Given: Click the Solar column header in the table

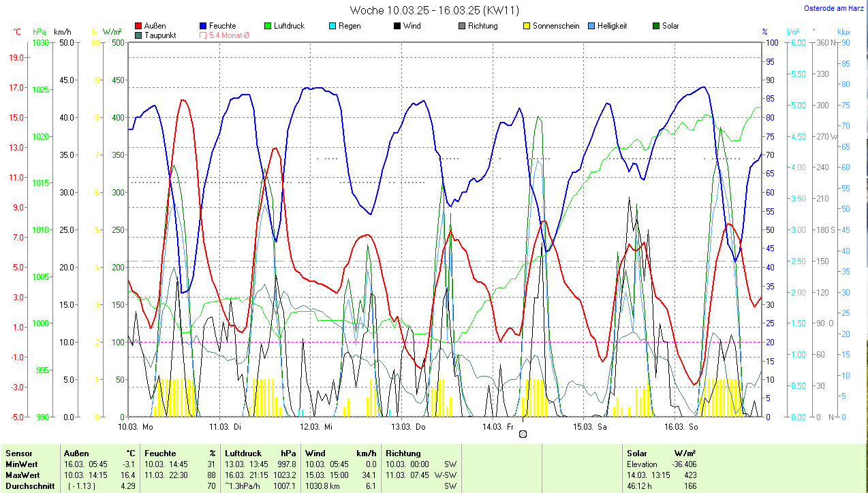Looking at the screenshot, I should [x=636, y=453].
